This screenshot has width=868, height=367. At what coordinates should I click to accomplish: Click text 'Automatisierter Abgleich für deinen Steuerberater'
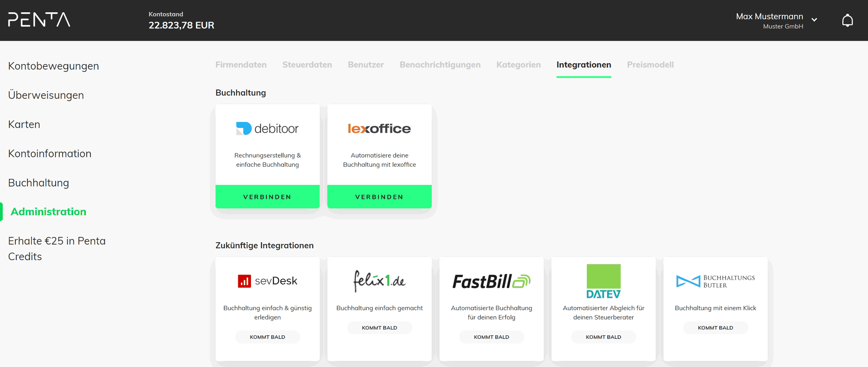click(604, 313)
